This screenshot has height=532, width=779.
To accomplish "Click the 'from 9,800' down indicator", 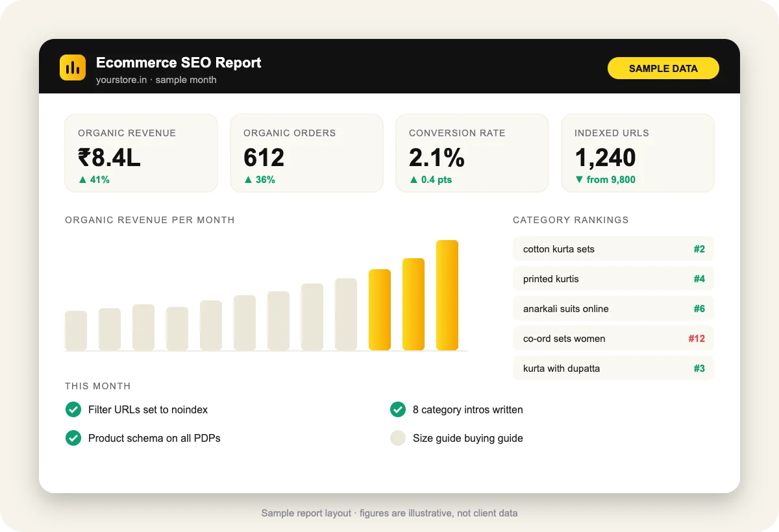I will [x=605, y=180].
